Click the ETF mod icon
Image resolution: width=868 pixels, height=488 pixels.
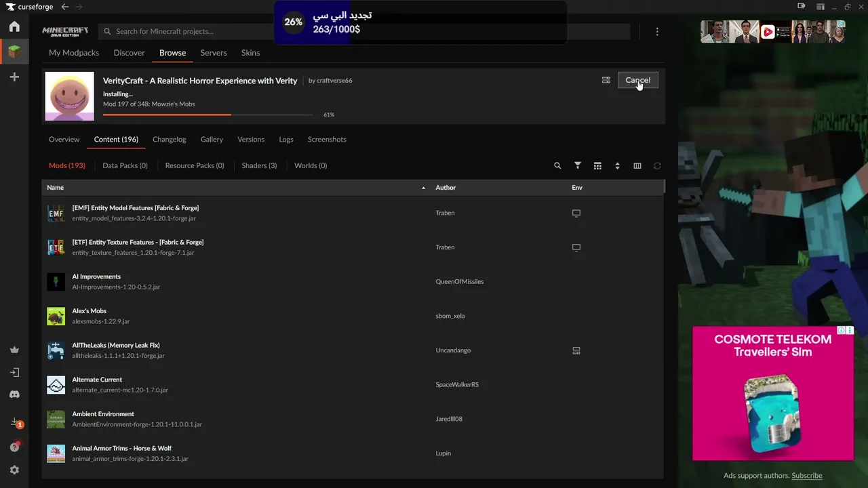pos(56,247)
